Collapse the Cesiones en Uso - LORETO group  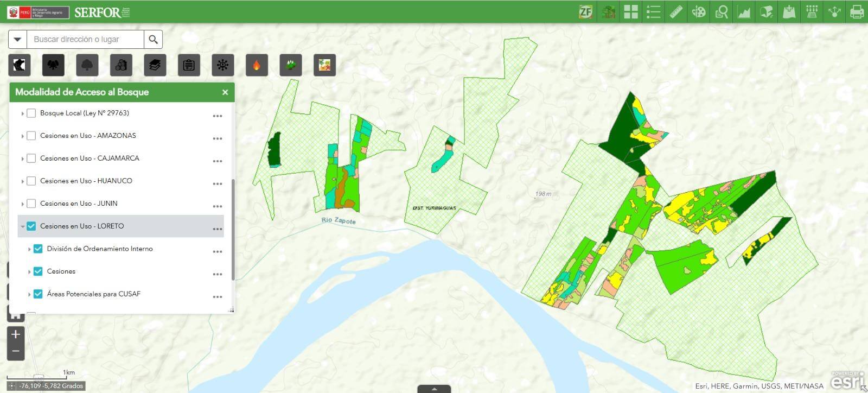22,226
